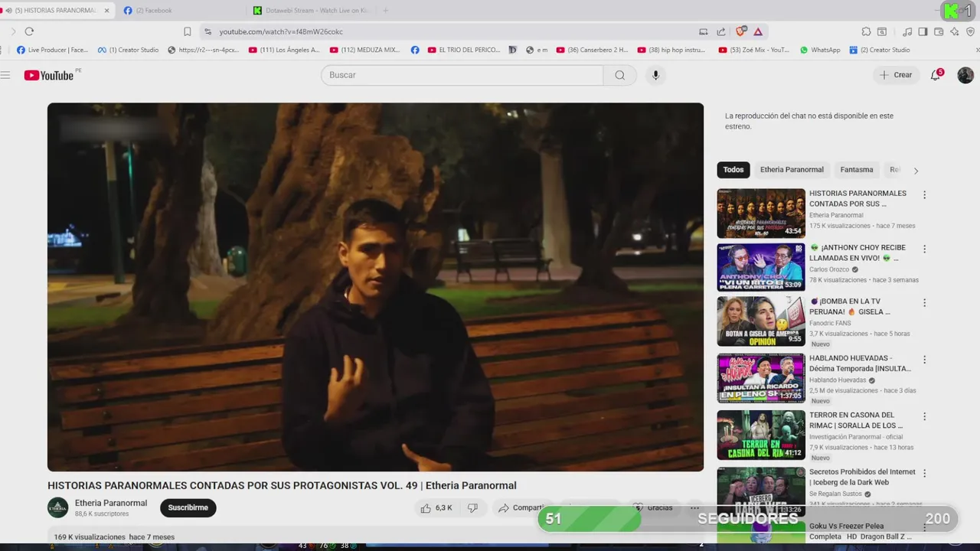Open the notifications bell
The height and width of the screenshot is (551, 980).
point(936,75)
